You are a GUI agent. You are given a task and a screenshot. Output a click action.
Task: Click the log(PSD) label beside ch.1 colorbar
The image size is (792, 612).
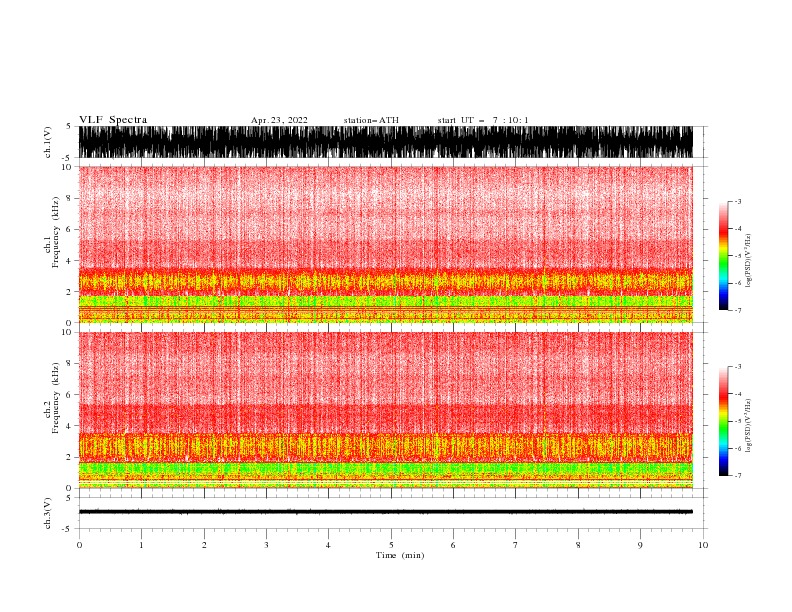[x=749, y=261]
